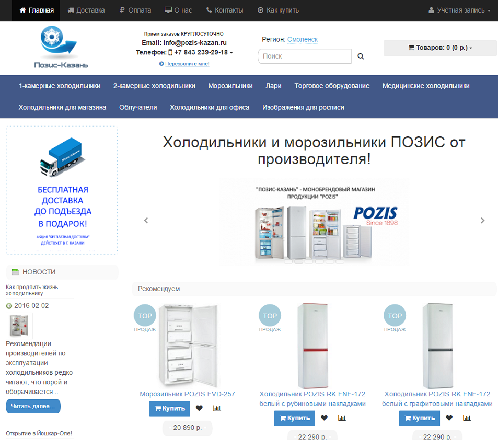Click compare icon for графитовыми накладками fridge
This screenshot has height=448, width=498.
point(467,418)
